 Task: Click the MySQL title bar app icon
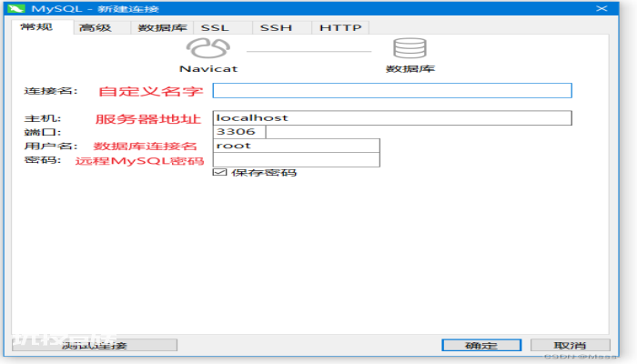click(16, 8)
